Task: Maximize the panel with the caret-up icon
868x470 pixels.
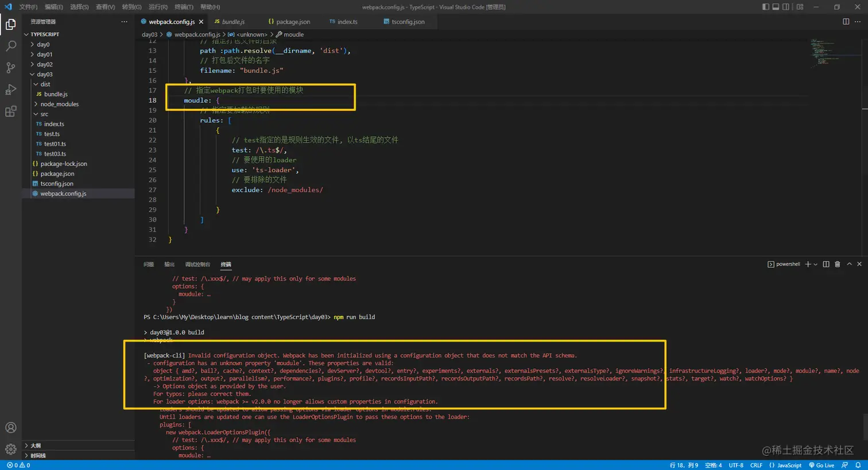Action: (x=849, y=264)
